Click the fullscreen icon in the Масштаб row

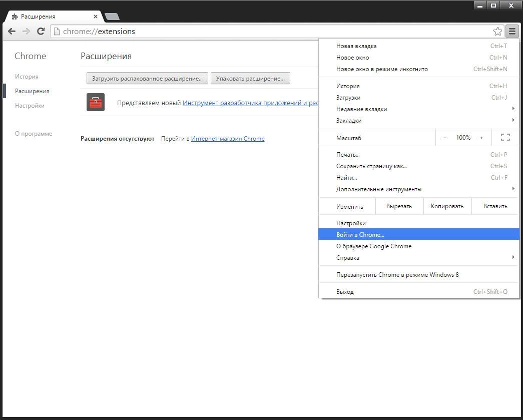pyautogui.click(x=505, y=137)
